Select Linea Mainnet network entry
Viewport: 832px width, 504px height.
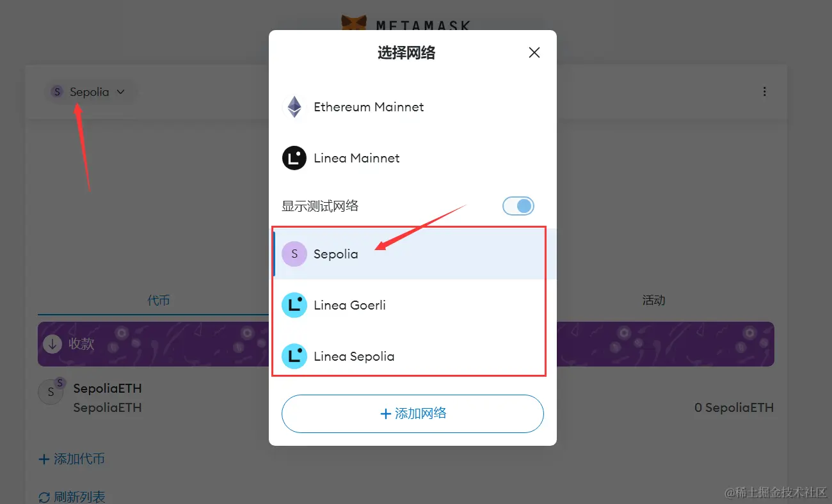click(413, 158)
